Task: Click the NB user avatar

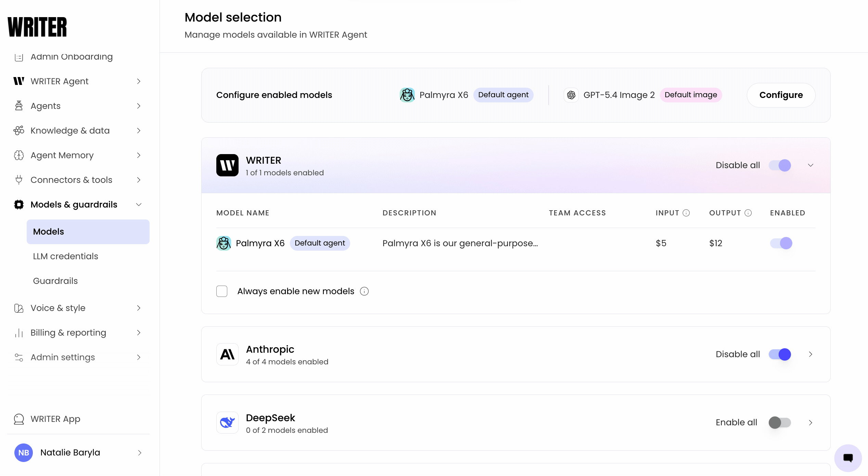Action: (x=24, y=453)
